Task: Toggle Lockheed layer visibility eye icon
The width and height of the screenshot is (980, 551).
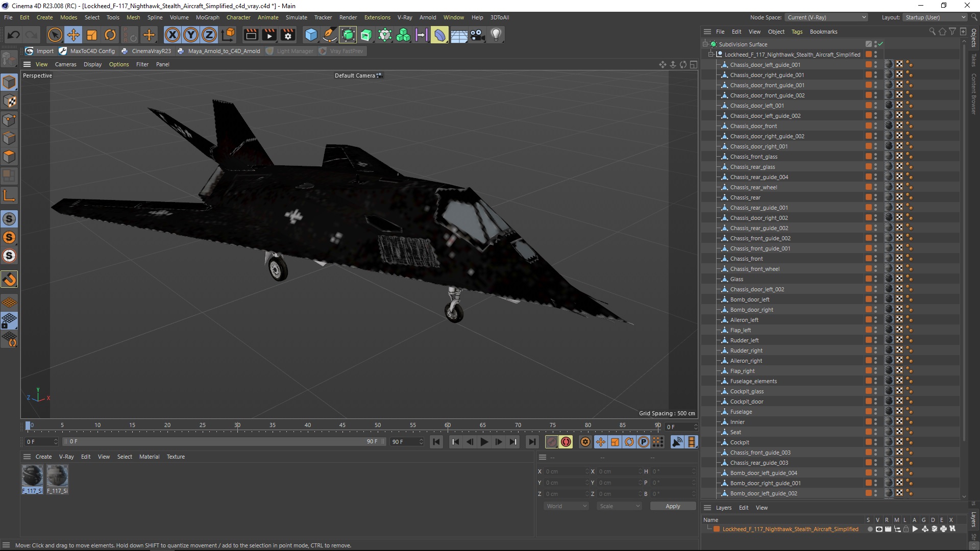Action: click(x=879, y=529)
